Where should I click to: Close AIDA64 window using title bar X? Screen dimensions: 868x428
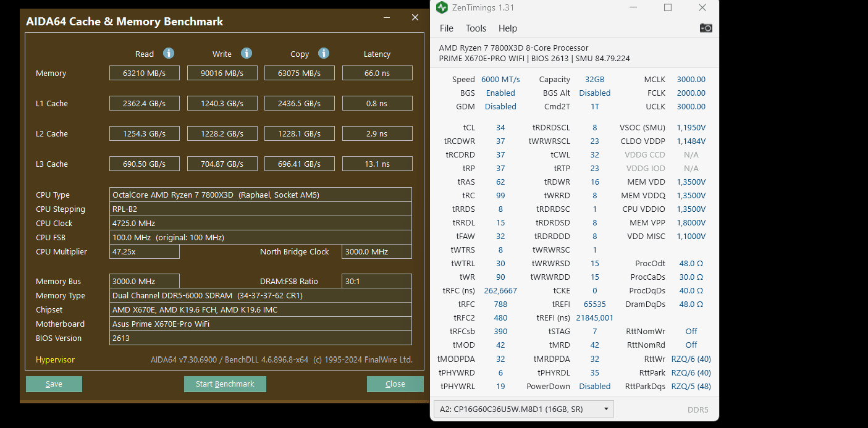[415, 18]
